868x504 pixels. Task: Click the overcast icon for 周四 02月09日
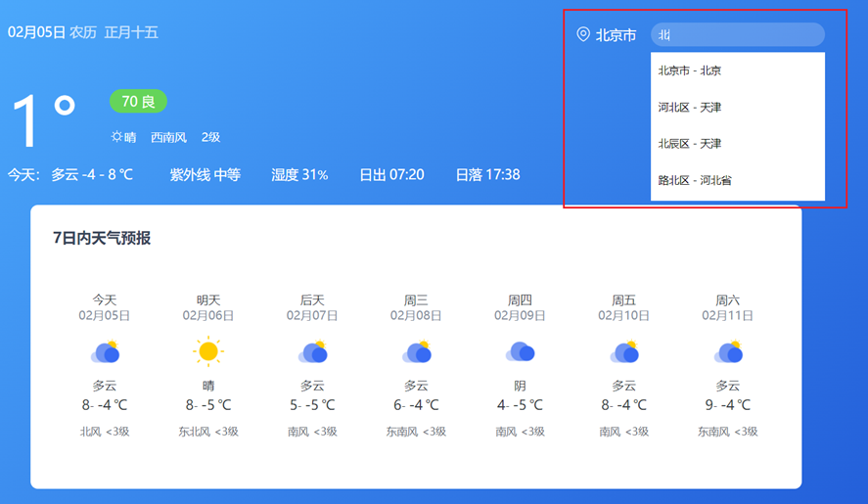click(520, 351)
